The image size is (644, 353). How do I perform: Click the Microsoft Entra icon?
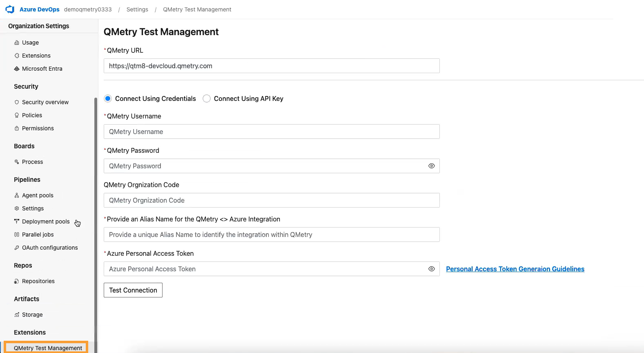17,69
